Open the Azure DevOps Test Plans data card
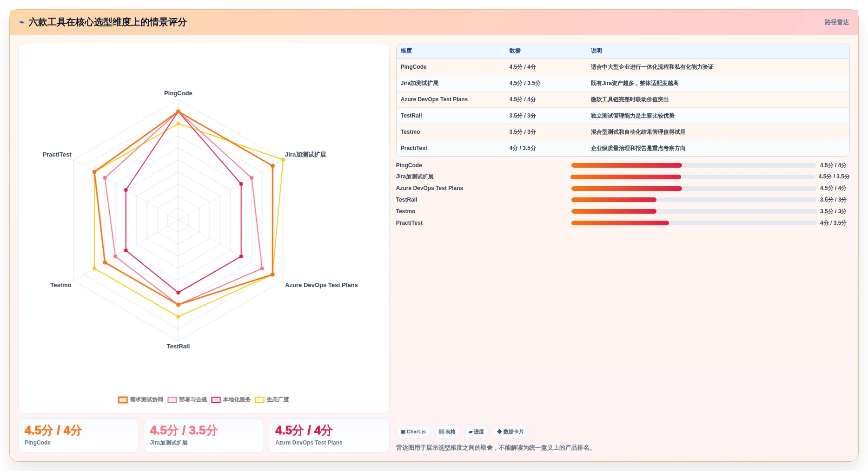The image size is (868, 471). pos(329,436)
